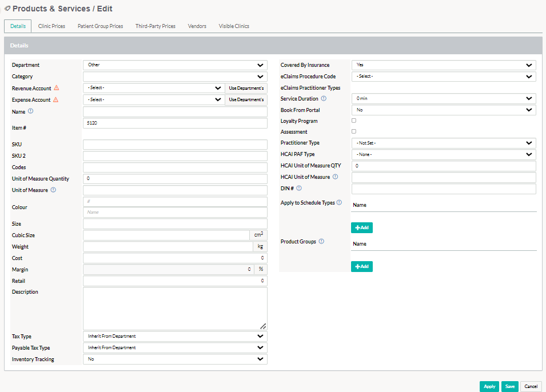Switch to the Patient Group Prices tab
The image size is (546, 392).
tap(100, 26)
